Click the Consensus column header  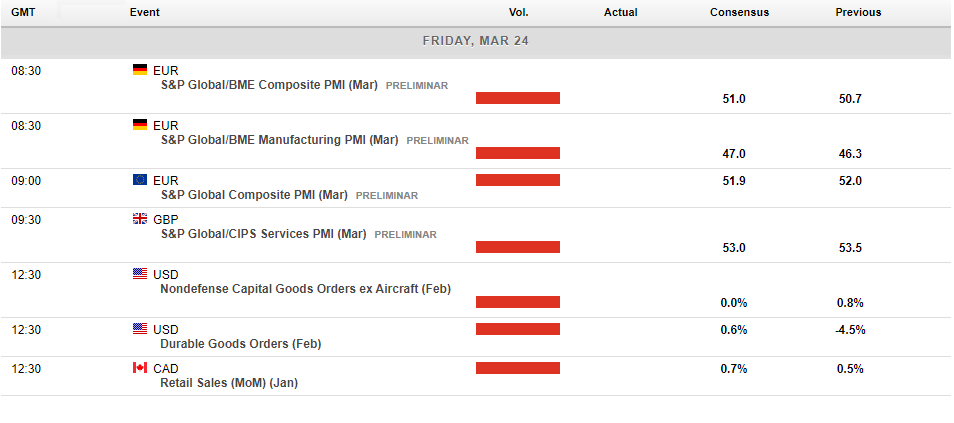click(x=739, y=12)
